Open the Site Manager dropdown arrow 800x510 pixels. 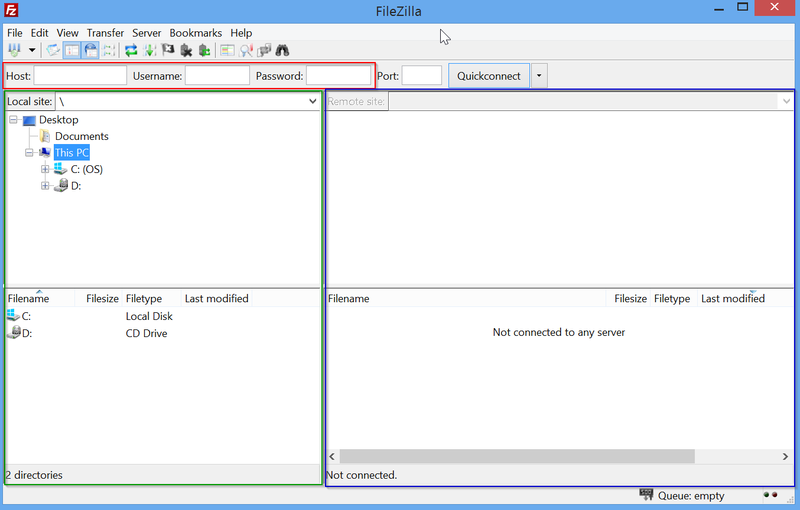[x=32, y=50]
